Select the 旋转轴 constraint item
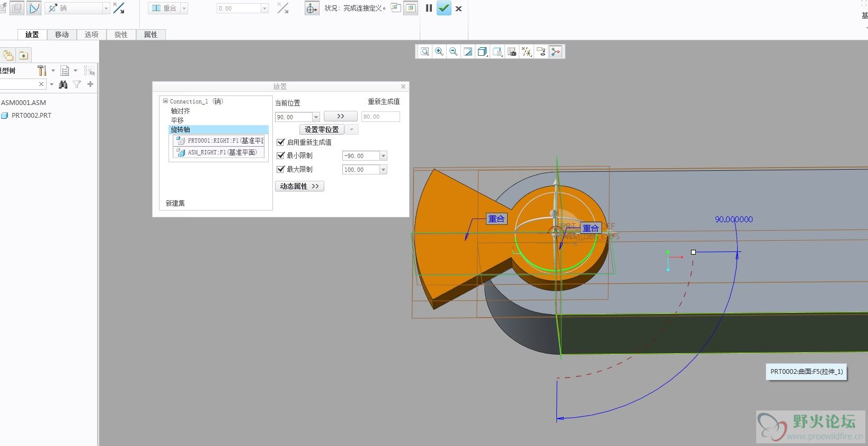Viewport: 868px width, 446px height. pyautogui.click(x=219, y=129)
